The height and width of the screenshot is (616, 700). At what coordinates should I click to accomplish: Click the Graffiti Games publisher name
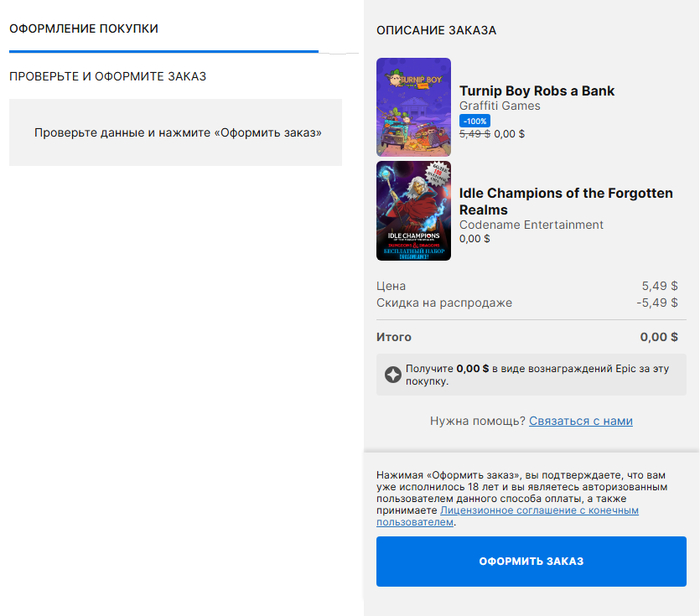(500, 106)
